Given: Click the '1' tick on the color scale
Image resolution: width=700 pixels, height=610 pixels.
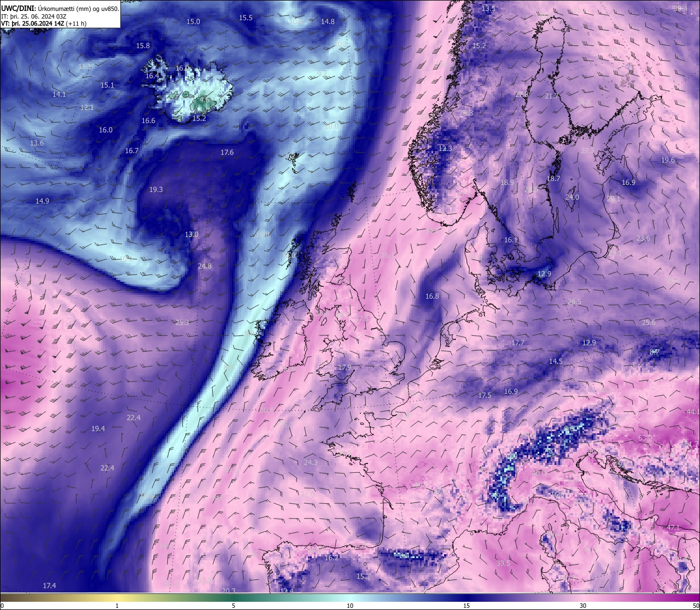Looking at the screenshot, I should pos(117,605).
